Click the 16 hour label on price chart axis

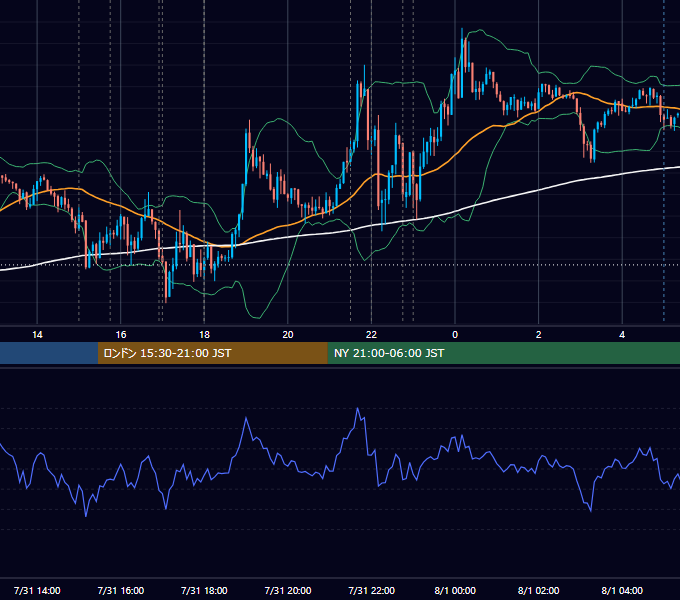coord(121,335)
